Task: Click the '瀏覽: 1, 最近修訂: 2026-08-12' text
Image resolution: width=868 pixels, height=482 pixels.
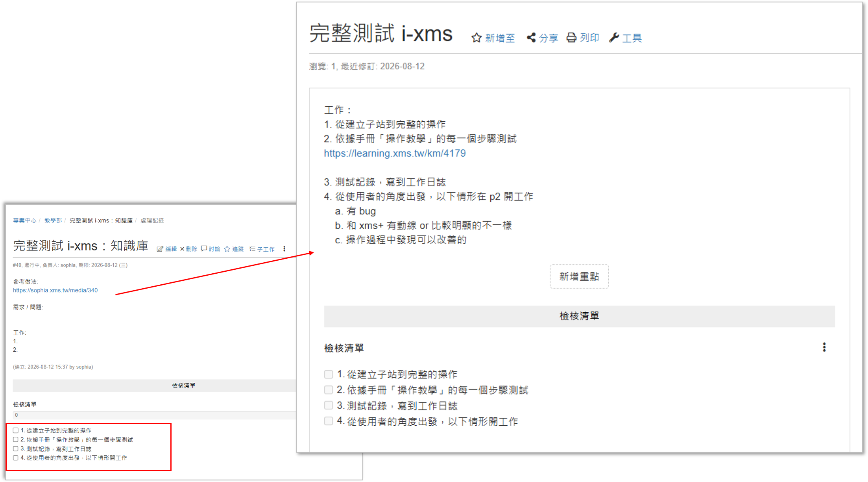Action: tap(367, 66)
